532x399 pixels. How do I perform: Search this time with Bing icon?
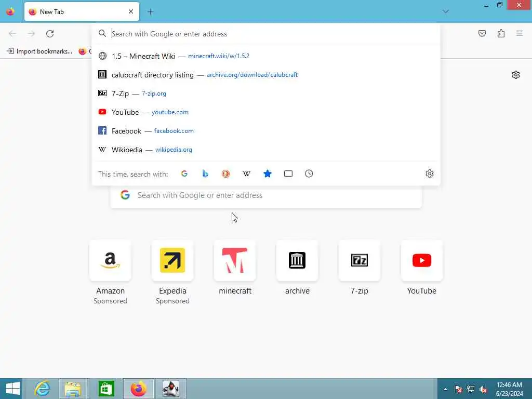(205, 174)
